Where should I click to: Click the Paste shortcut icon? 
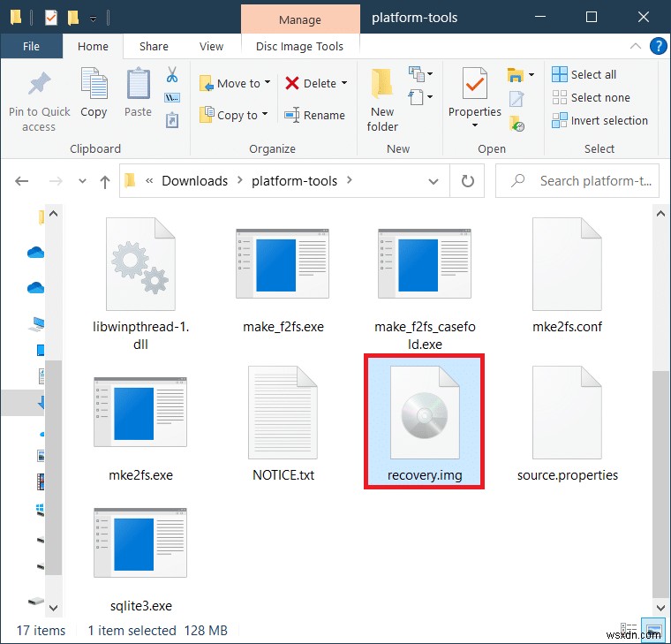(x=172, y=120)
